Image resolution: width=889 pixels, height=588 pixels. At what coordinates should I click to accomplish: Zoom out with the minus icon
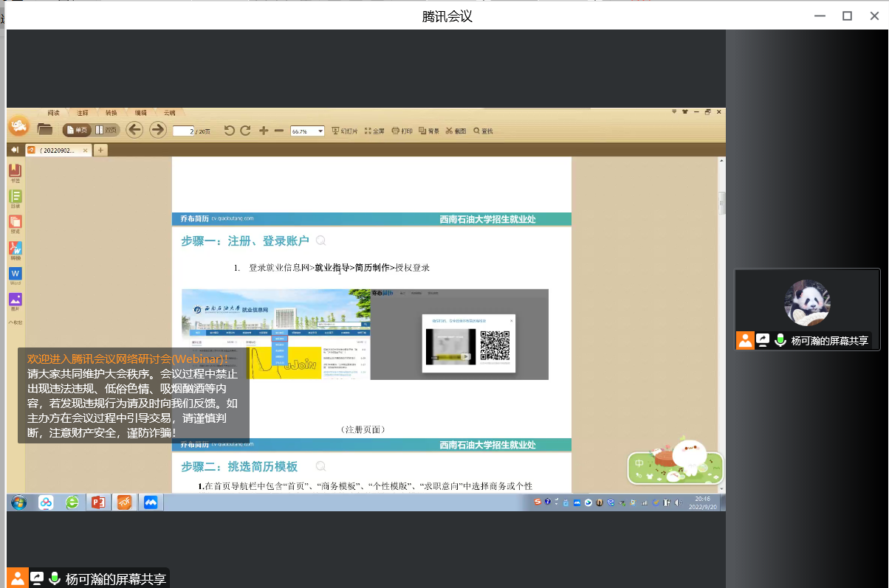[279, 131]
